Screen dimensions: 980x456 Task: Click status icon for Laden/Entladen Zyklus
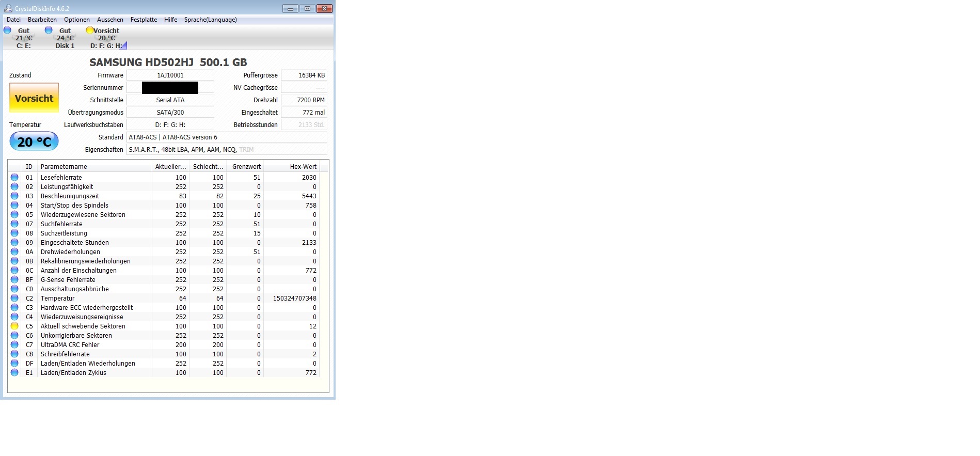pos(14,372)
